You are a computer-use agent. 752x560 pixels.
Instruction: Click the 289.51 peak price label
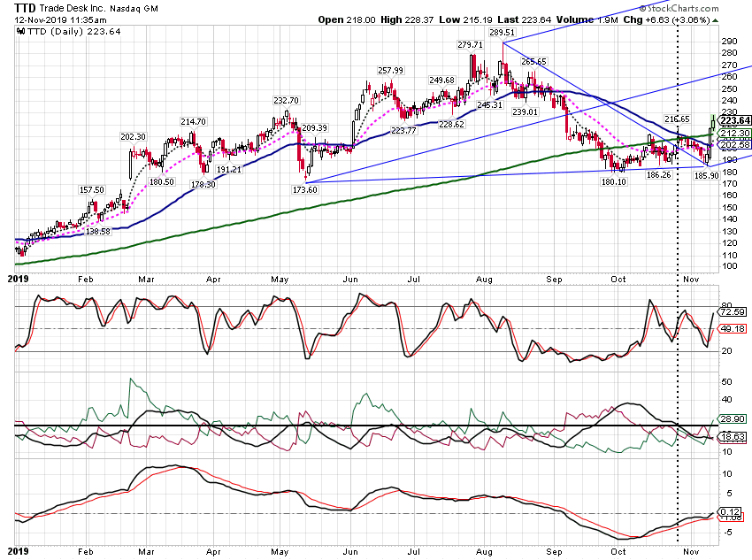502,33
